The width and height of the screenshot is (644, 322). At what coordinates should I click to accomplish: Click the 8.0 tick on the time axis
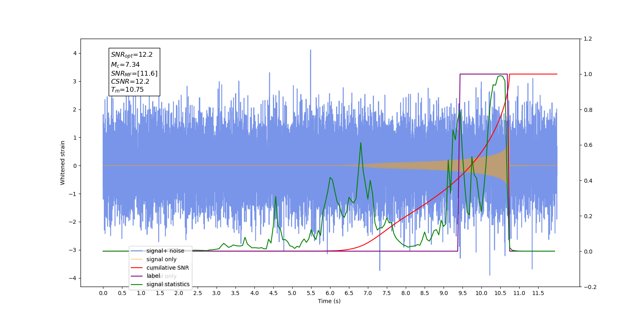(406, 293)
